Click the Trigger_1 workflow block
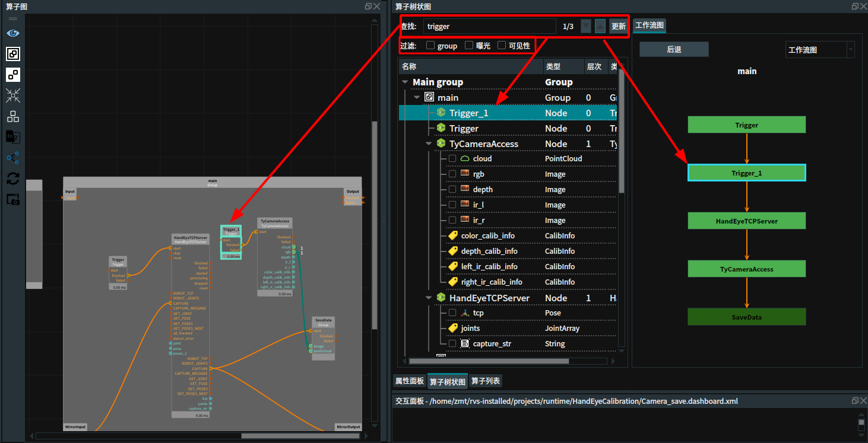Viewport: 868px width, 443px height. [x=747, y=173]
